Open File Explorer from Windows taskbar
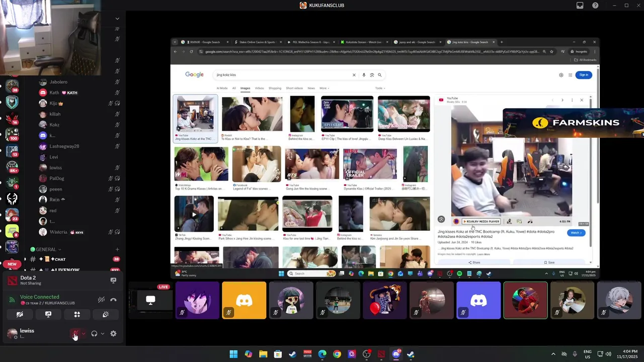Viewport: 644px width, 362px height. pos(263,354)
